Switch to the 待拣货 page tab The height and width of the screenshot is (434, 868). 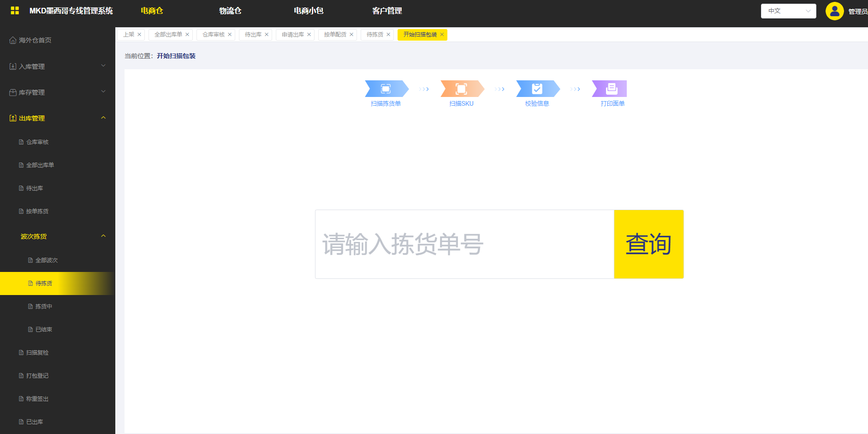[x=375, y=35]
